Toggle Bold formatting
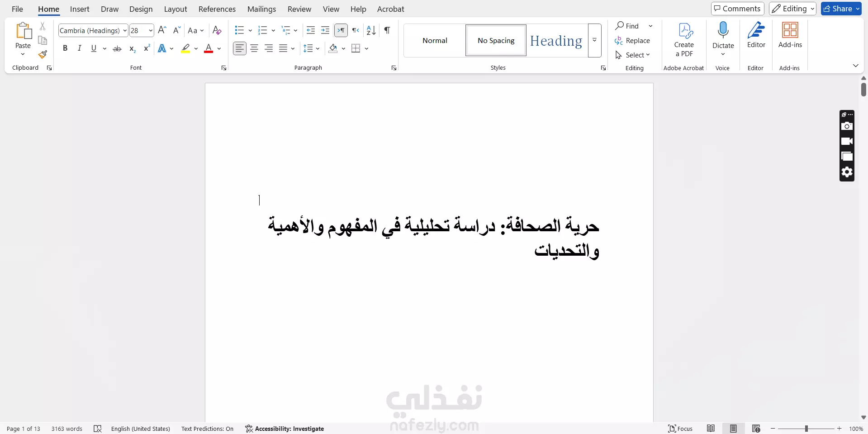 pos(65,48)
